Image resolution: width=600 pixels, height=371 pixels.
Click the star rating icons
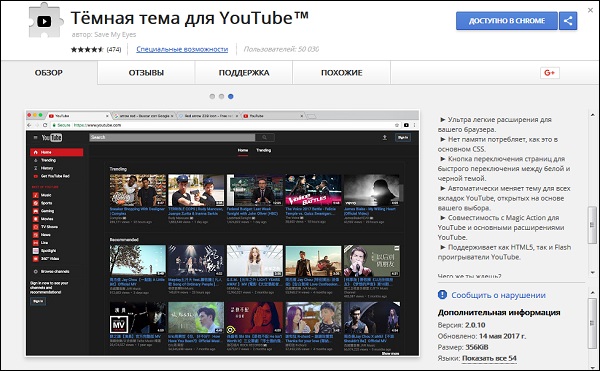coord(87,49)
